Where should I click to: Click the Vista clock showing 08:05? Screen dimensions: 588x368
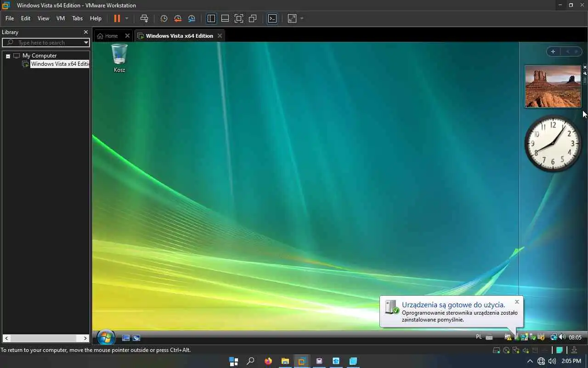(x=575, y=337)
